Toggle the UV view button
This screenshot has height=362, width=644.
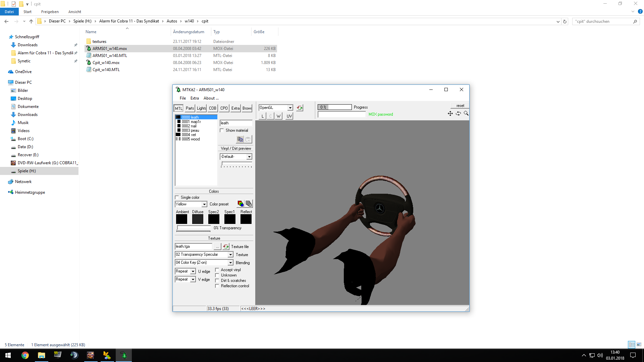[289, 116]
